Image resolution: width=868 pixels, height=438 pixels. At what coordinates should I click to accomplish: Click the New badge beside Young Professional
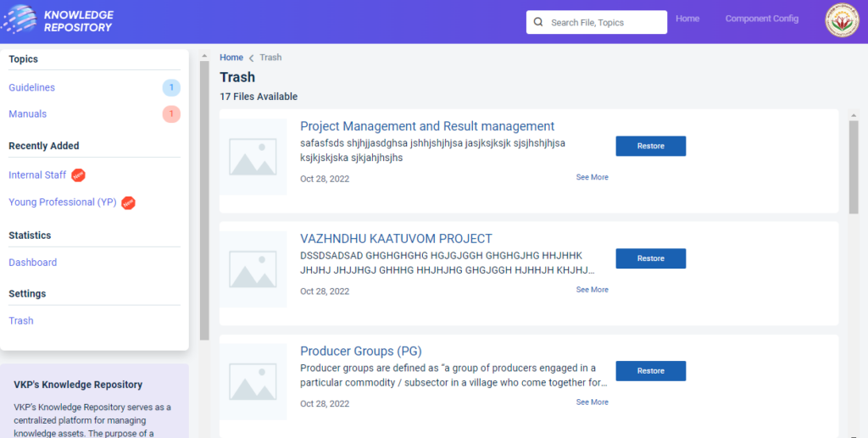[x=129, y=202]
